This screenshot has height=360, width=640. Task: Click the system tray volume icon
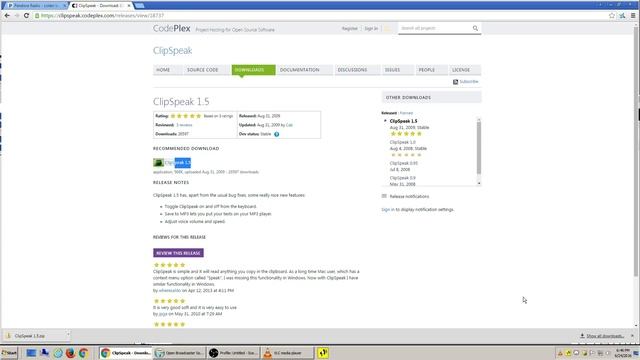608,353
